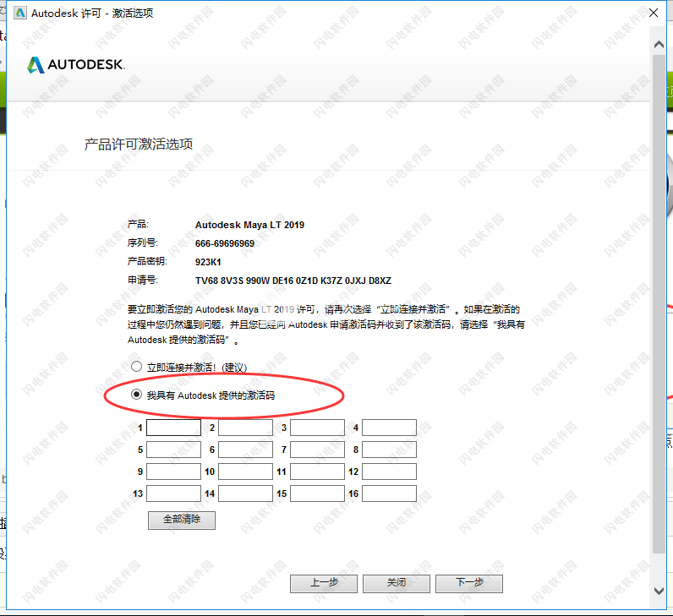Click the vertical scrollbar thumb
This screenshot has height=616, width=673.
pos(659,303)
